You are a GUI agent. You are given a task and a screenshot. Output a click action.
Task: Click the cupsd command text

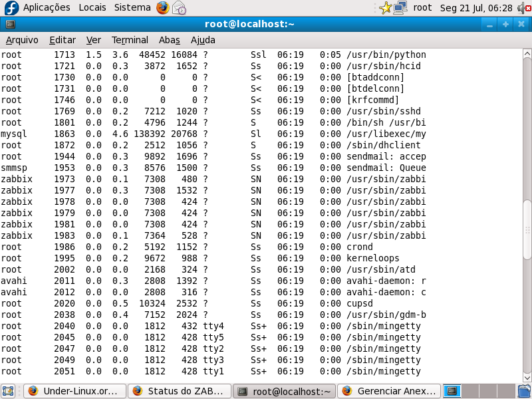pyautogui.click(x=360, y=303)
